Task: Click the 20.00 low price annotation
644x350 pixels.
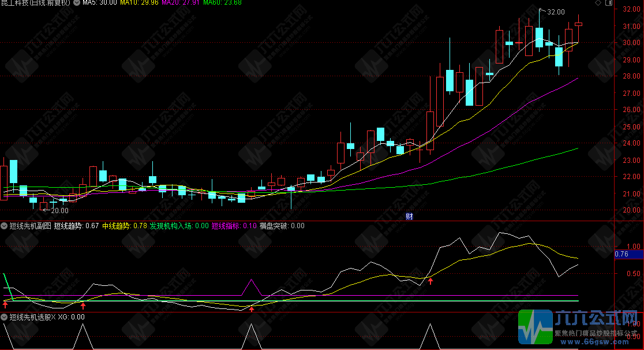Action: click(x=59, y=211)
